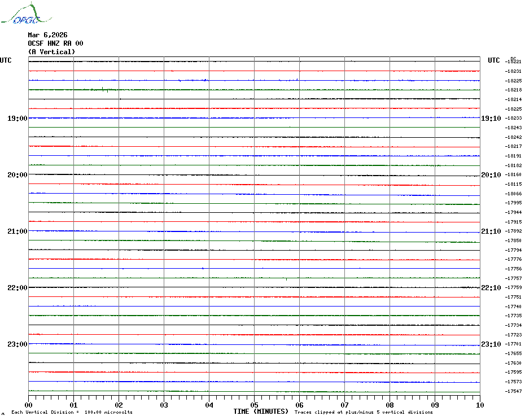Click the DC offset value -17723
The height and width of the screenshot is (420, 525).
(x=513, y=335)
